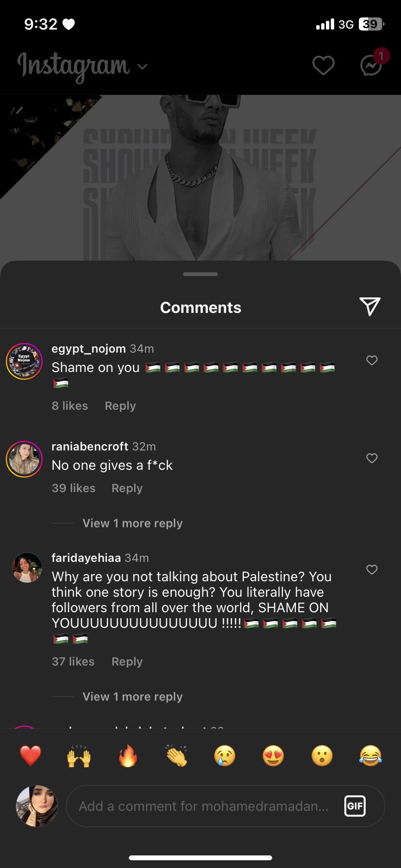
Task: Tap the share paper plane icon
Action: [370, 306]
